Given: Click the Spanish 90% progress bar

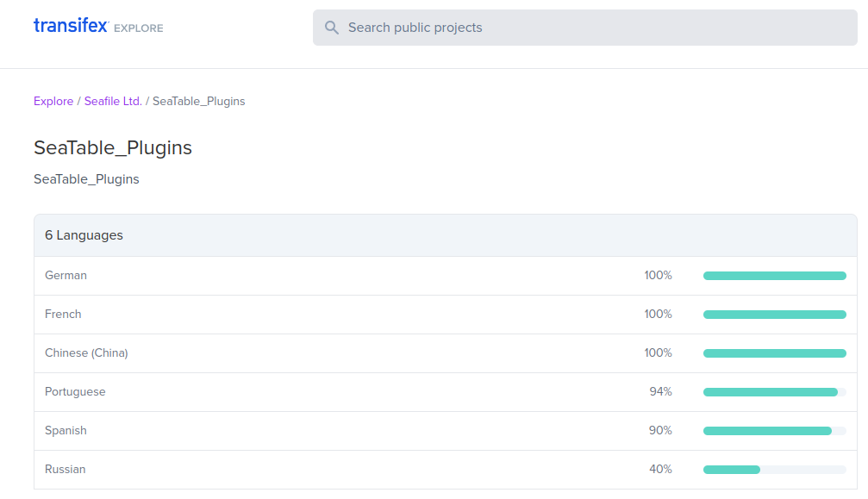Looking at the screenshot, I should coord(774,431).
